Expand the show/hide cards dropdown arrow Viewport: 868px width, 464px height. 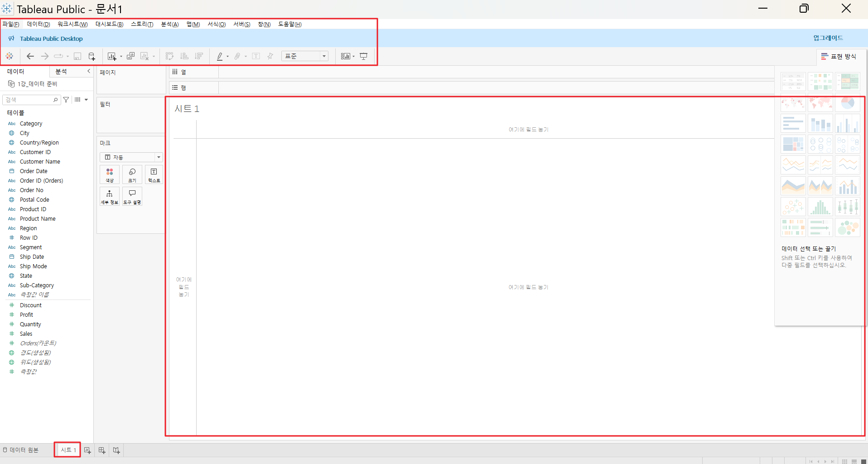pyautogui.click(x=353, y=57)
